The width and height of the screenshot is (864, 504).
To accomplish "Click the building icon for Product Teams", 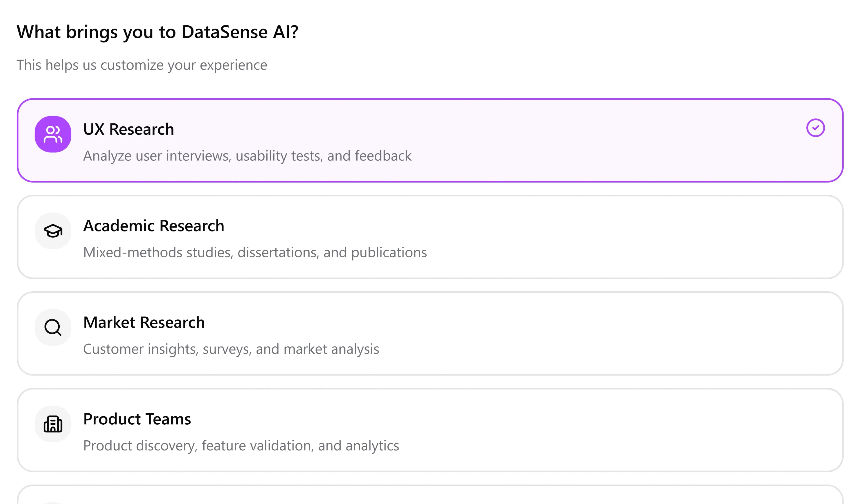I will click(x=53, y=424).
